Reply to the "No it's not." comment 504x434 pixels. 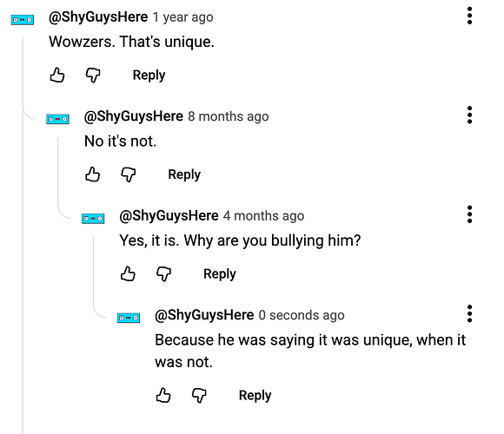point(184,175)
